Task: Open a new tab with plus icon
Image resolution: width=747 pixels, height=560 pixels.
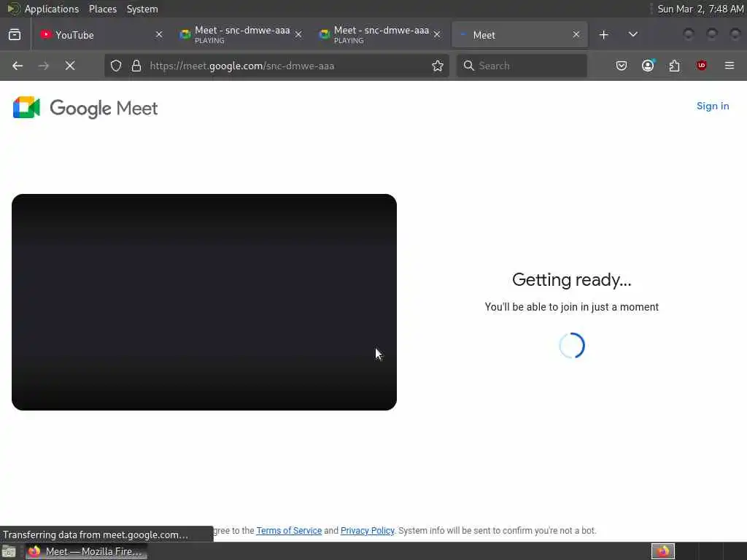Action: [x=603, y=35]
